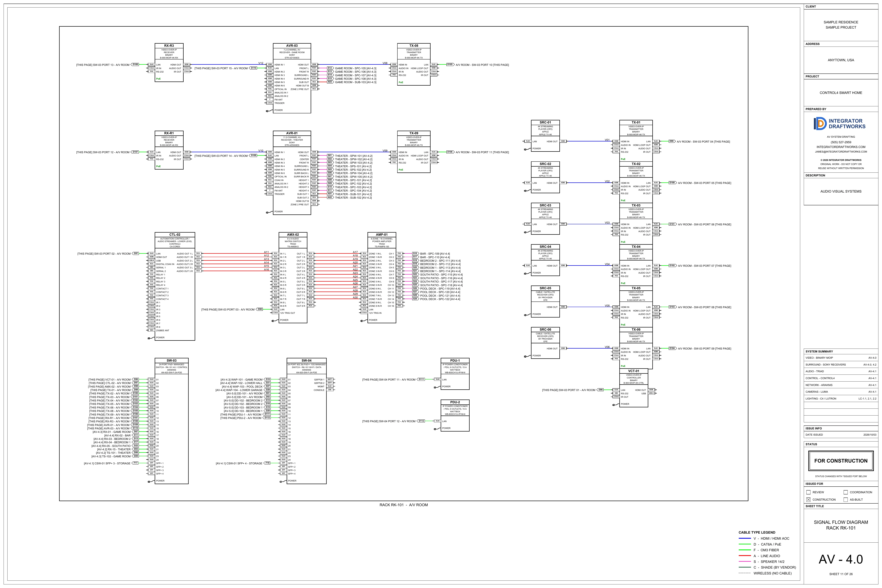Select the SW-04 switch block title
This screenshot has height=588, width=882.
click(x=306, y=360)
